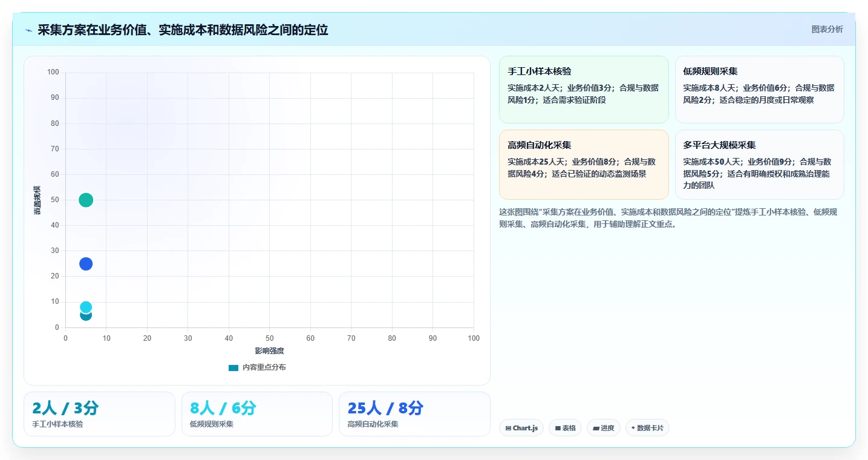Click the y-axis tick label 50
The height and width of the screenshot is (460, 868).
coord(54,200)
